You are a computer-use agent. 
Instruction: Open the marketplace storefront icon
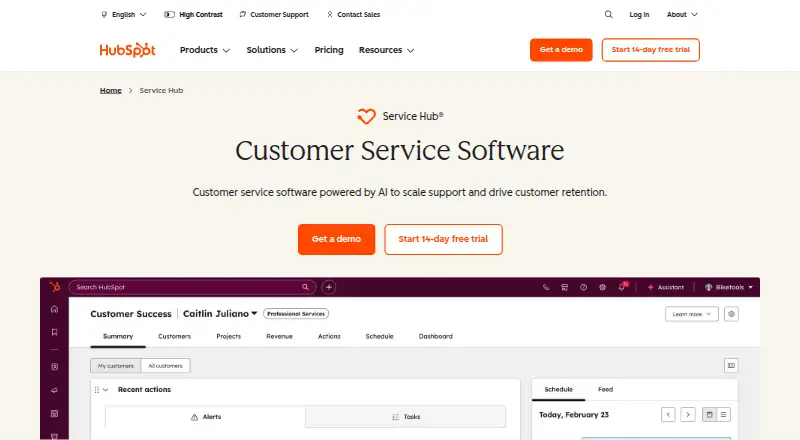click(564, 287)
